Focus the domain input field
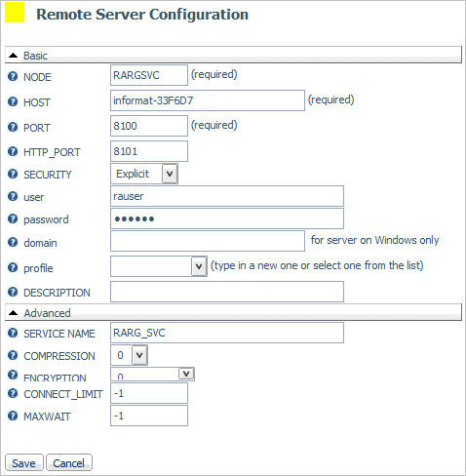Screen dimensions: 466x476 click(208, 241)
